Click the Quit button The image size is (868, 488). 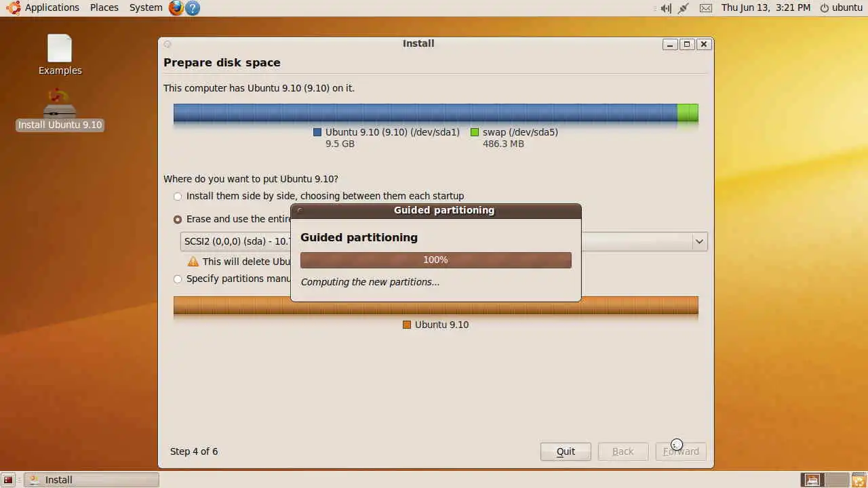coord(566,451)
